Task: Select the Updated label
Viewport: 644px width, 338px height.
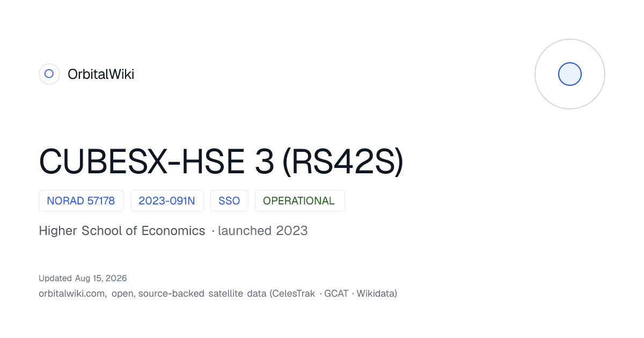Action: (x=55, y=278)
